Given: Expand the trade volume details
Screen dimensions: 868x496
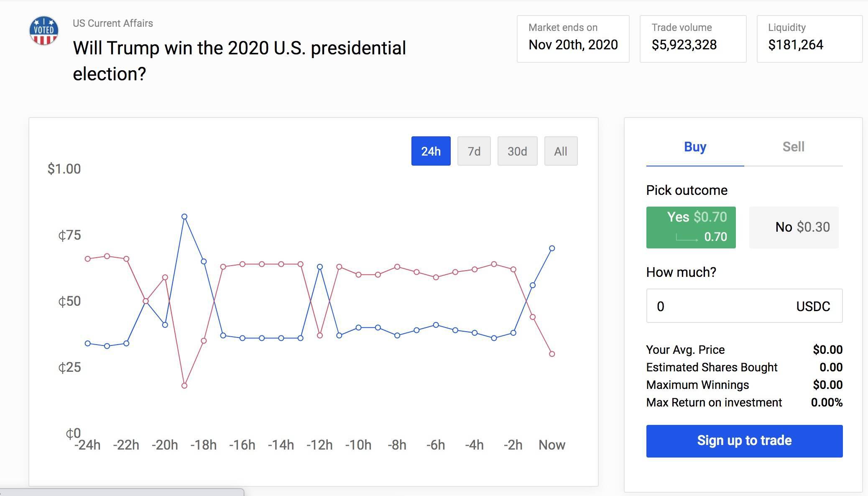Looking at the screenshot, I should (x=693, y=38).
